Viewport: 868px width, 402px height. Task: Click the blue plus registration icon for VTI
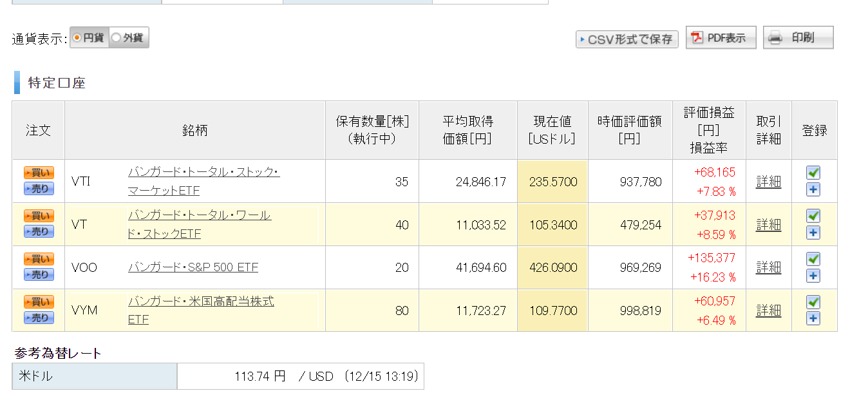coord(813,189)
